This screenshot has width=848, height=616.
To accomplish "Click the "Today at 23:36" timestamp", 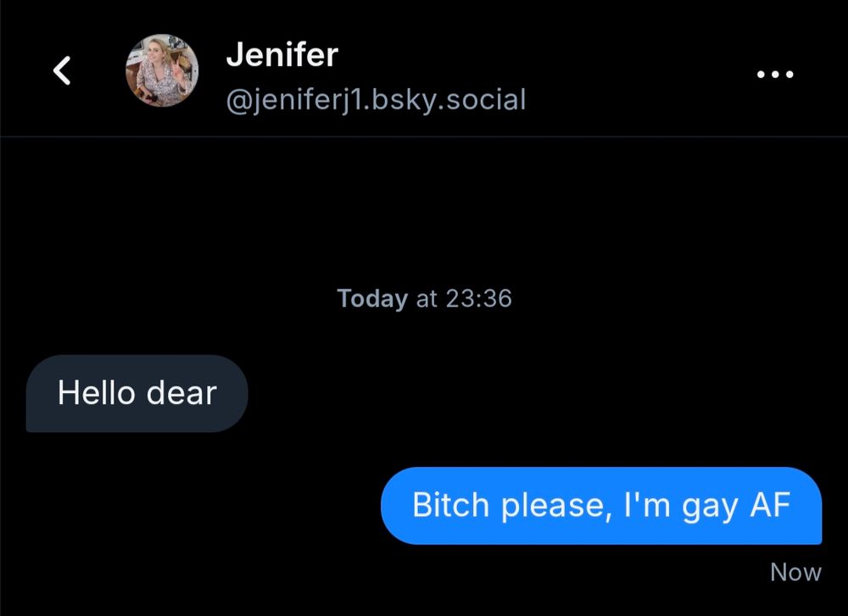I will [424, 298].
